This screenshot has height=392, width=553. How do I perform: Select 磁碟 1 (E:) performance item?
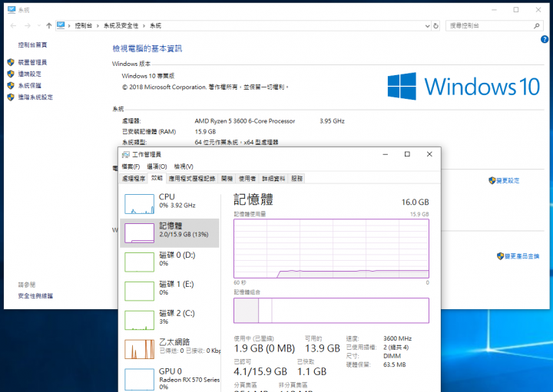[x=170, y=291]
